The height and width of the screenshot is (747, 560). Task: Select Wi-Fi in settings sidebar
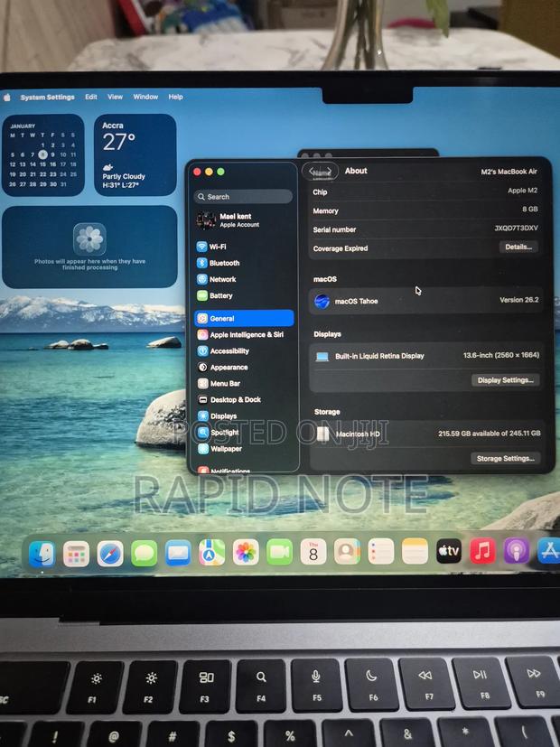(244, 247)
